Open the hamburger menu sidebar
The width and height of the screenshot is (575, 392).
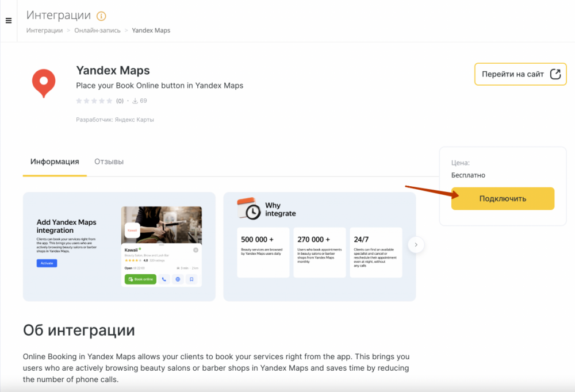(9, 21)
